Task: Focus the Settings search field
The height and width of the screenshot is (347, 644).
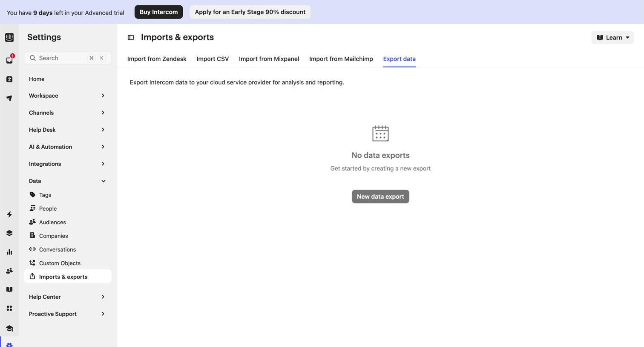Action: pos(67,58)
